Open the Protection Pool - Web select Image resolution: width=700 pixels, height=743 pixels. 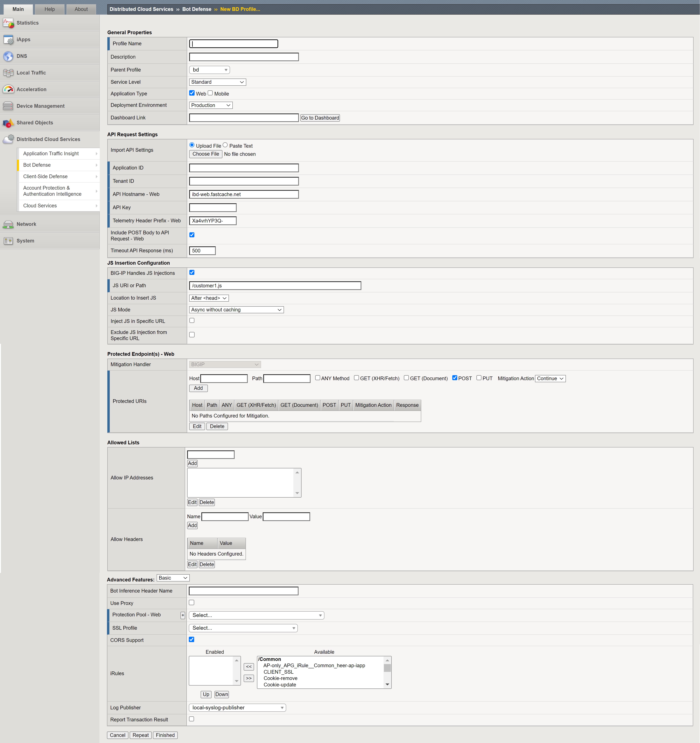coord(257,615)
